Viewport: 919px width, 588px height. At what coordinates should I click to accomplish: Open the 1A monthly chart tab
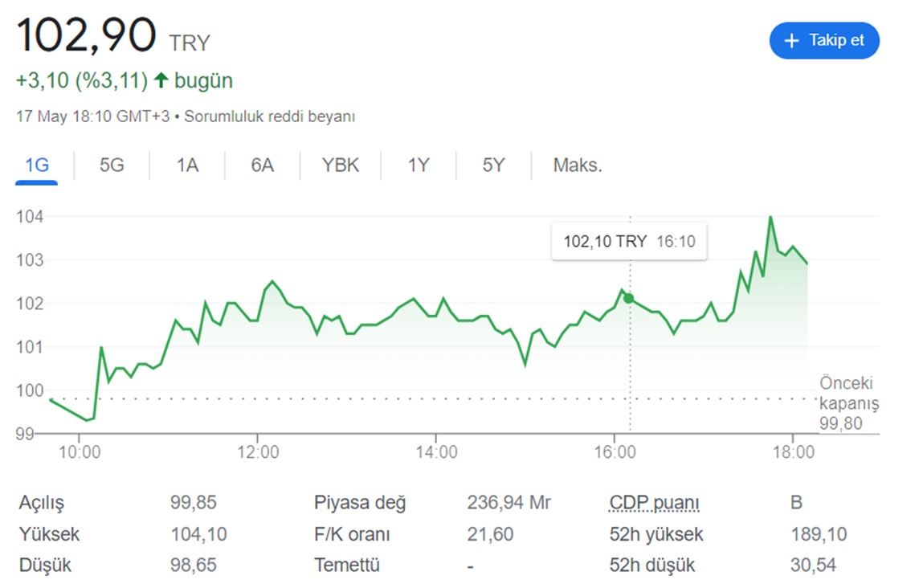click(187, 165)
